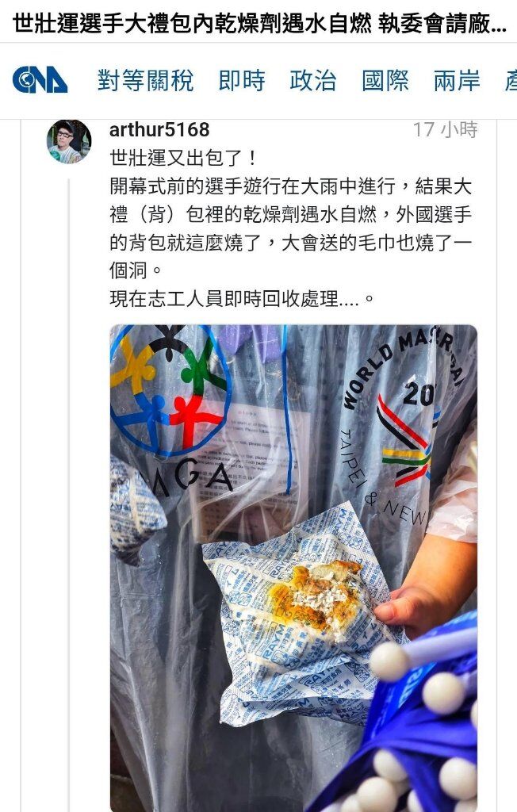Click the IMGA colorful figures logo in the photo

(171, 389)
